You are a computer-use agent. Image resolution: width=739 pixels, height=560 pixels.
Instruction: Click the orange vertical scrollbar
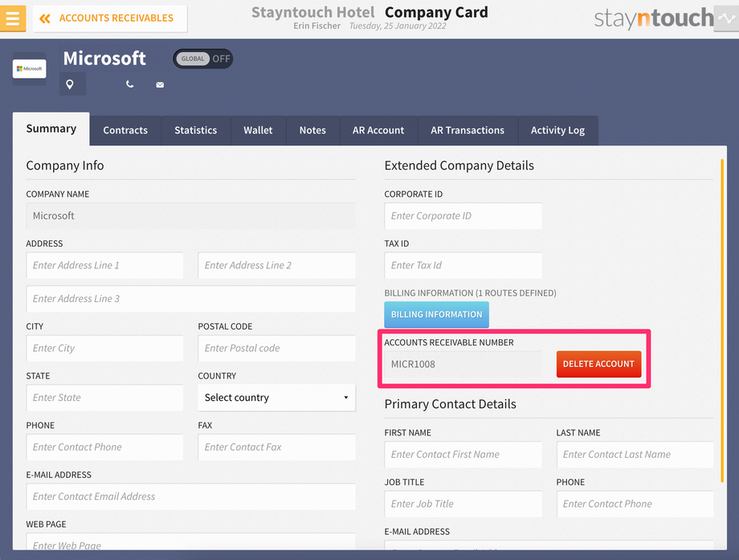click(722, 321)
